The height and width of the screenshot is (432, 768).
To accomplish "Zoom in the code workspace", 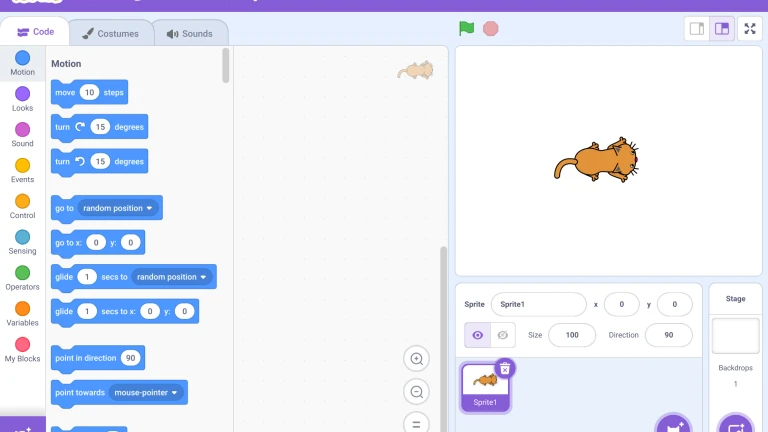I will click(416, 359).
